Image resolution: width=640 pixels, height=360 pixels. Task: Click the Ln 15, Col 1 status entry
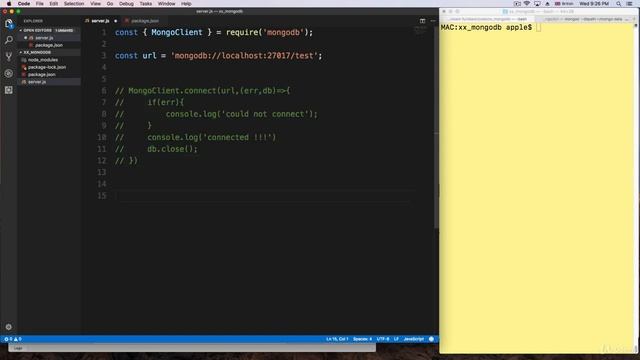[337, 339]
